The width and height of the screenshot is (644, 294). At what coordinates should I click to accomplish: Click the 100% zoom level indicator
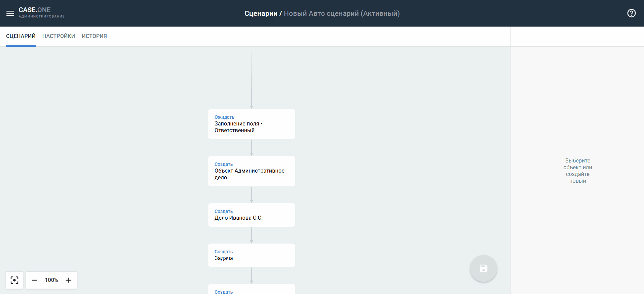(x=51, y=280)
